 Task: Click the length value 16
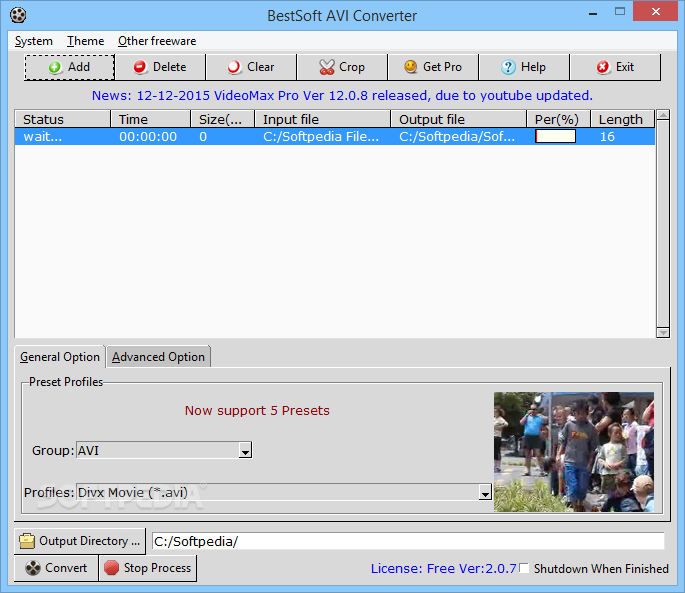pos(607,137)
